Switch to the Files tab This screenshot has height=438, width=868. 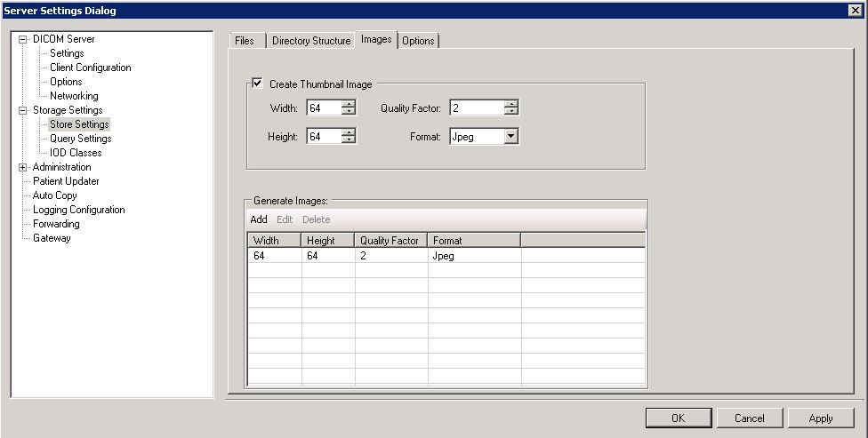click(x=244, y=41)
